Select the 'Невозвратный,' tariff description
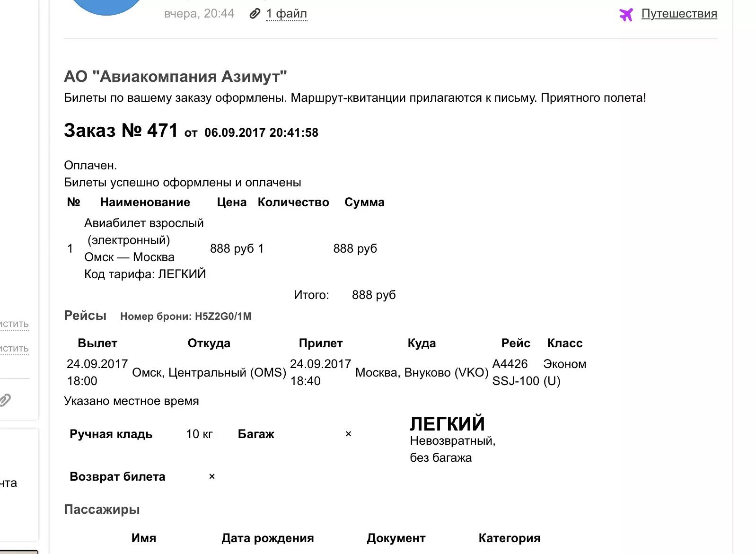Image resolution: width=756 pixels, height=554 pixels. 453,440
